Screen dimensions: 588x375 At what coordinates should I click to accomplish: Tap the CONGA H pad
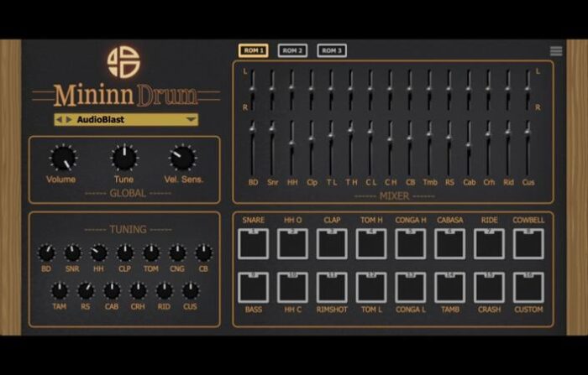(x=411, y=243)
